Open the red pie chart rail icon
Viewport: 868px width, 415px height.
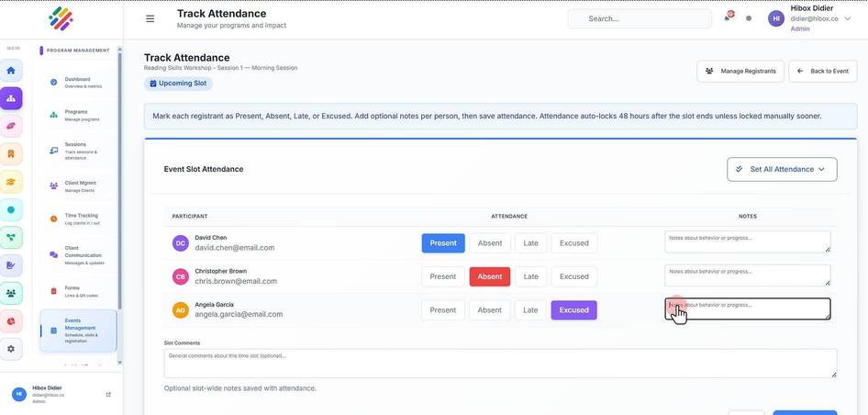tap(11, 321)
